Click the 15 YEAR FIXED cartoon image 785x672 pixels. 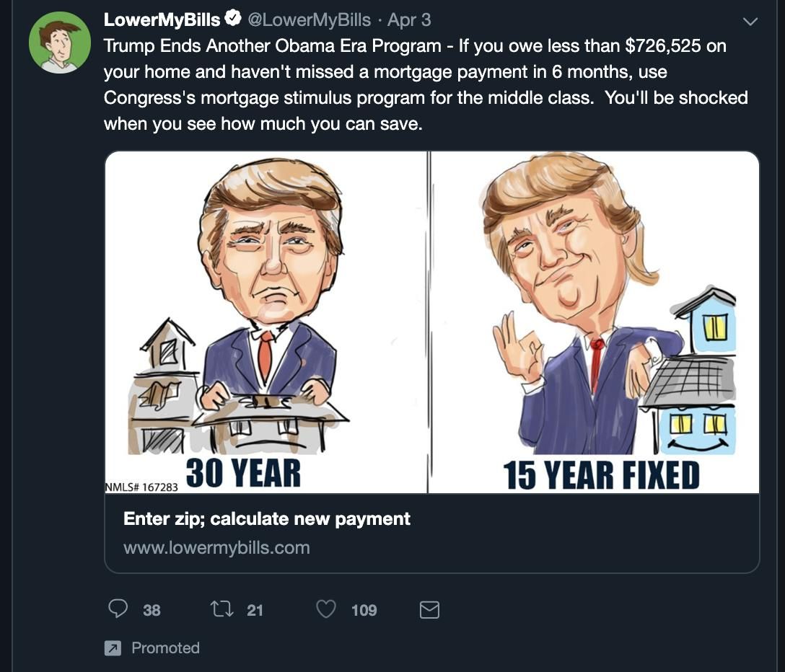(x=594, y=322)
